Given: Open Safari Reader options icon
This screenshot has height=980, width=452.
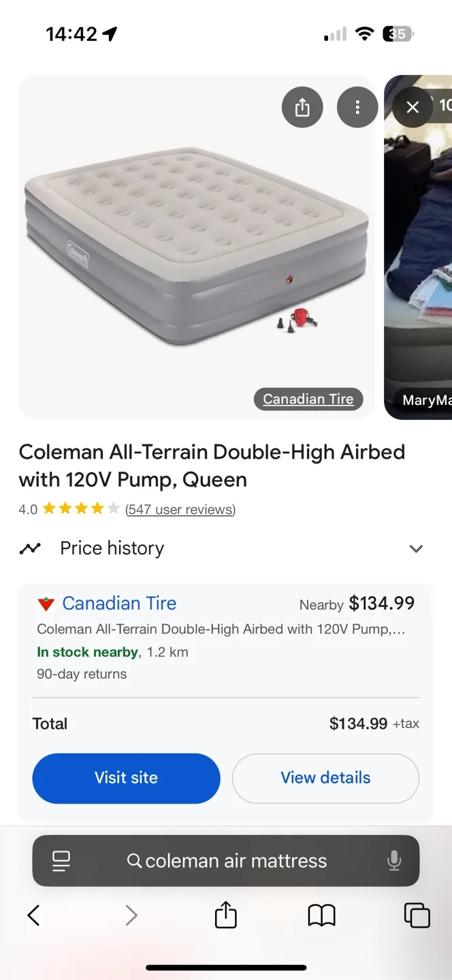Looking at the screenshot, I should point(61,860).
